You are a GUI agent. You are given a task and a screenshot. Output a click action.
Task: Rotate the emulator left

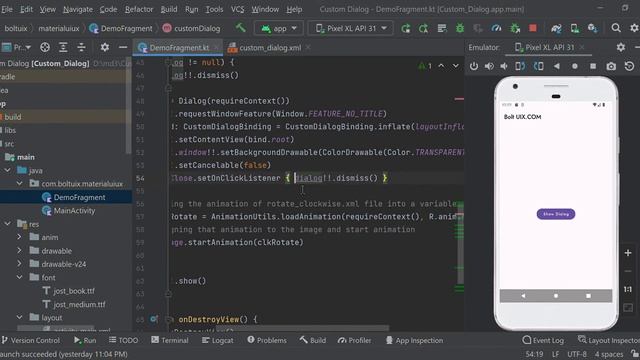(520, 66)
